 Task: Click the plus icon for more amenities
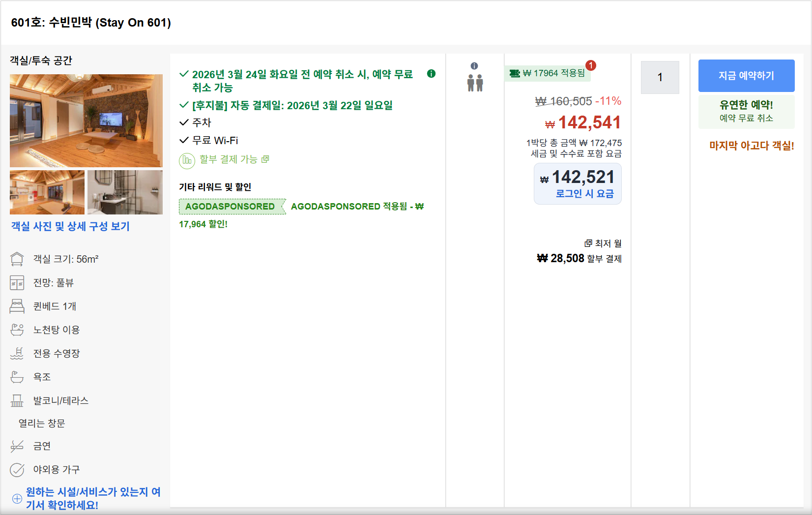coord(17,498)
